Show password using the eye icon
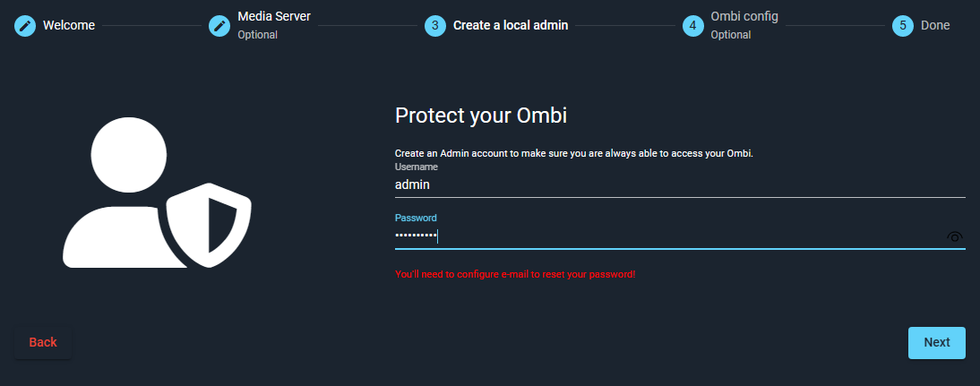The width and height of the screenshot is (980, 386). [955, 237]
